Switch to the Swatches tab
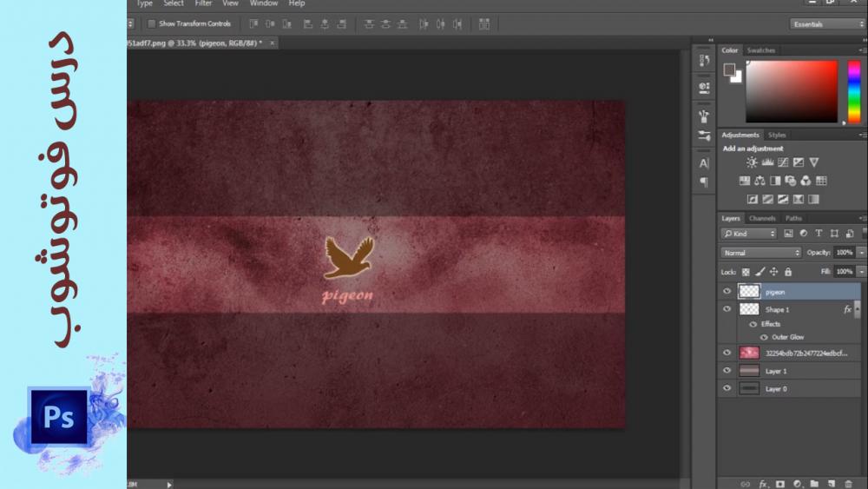 (760, 50)
